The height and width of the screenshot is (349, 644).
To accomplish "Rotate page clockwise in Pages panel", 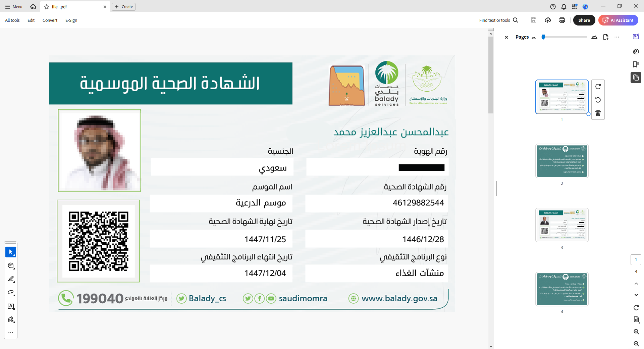I will click(x=598, y=87).
